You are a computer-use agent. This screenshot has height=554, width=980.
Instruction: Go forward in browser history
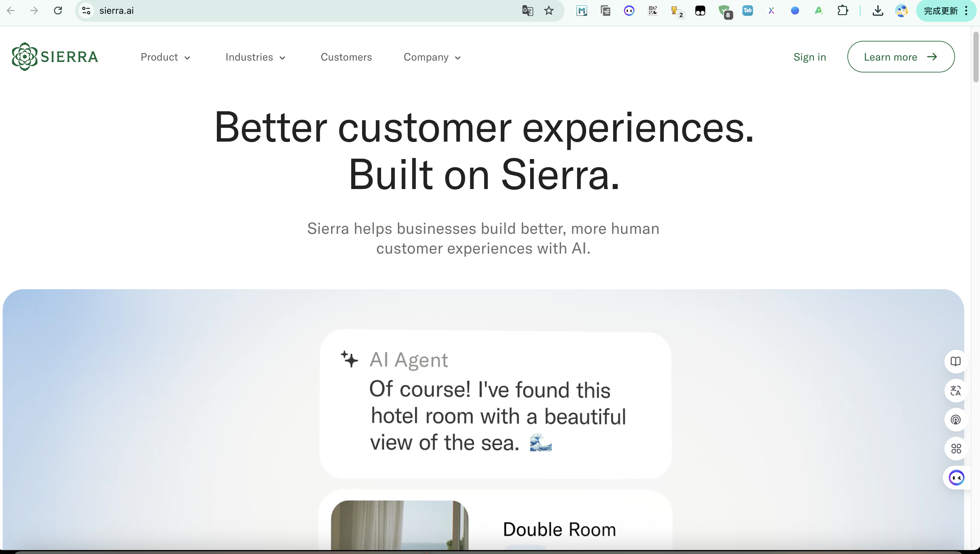click(34, 11)
